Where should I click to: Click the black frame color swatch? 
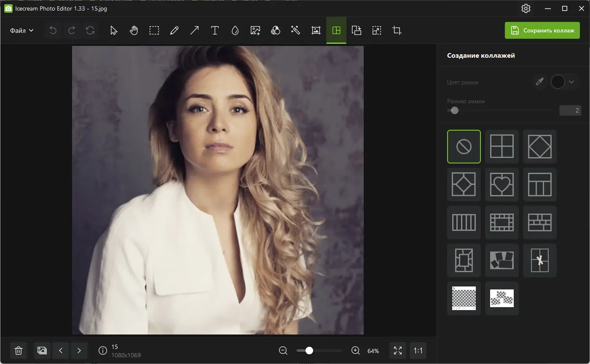pos(558,82)
